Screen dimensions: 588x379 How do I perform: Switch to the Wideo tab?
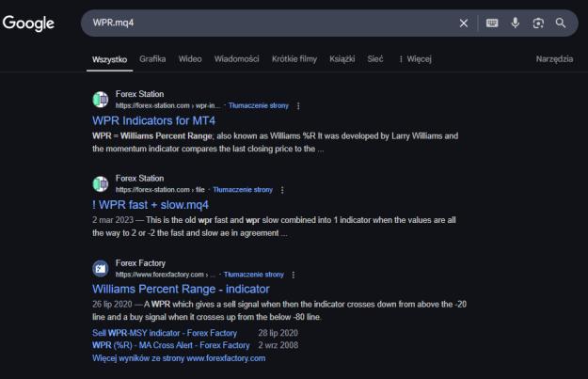point(190,59)
